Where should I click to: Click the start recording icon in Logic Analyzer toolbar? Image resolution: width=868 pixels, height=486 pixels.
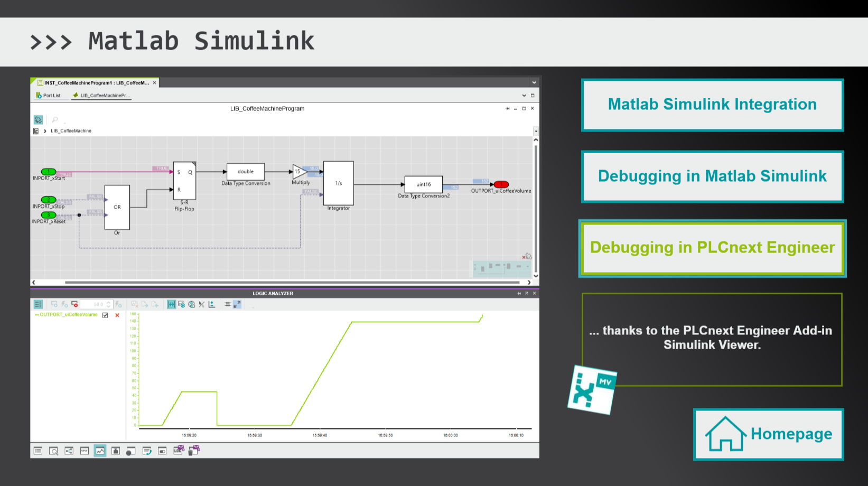54,304
